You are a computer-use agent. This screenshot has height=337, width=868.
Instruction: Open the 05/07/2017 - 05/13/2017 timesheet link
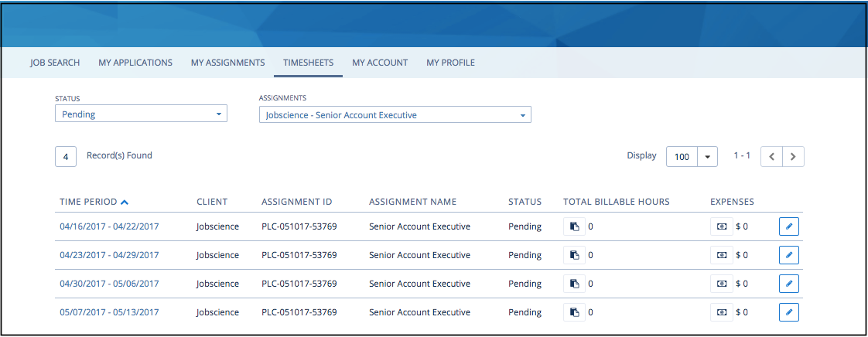pyautogui.click(x=109, y=312)
